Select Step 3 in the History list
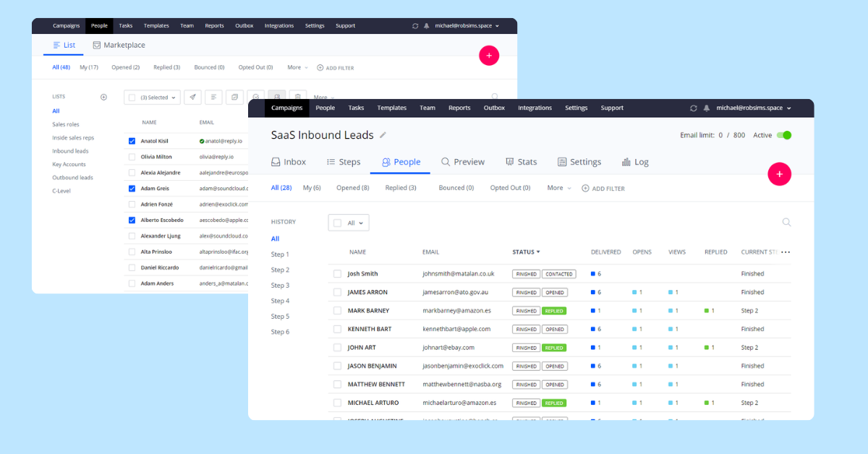Image resolution: width=868 pixels, height=454 pixels. (x=280, y=286)
